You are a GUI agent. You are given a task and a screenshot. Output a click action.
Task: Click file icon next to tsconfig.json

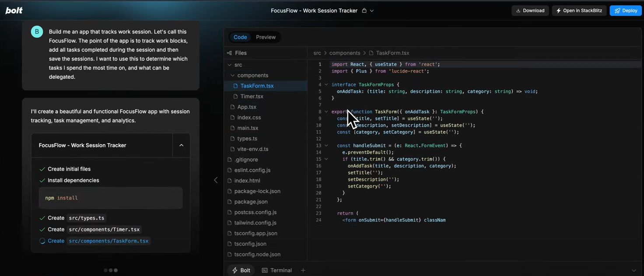(x=230, y=244)
